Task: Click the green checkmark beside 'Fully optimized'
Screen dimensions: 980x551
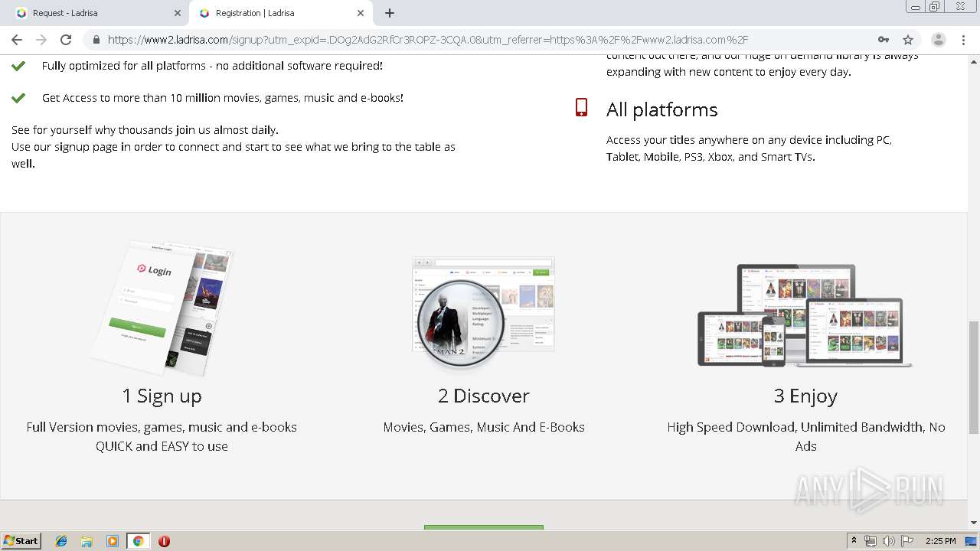Action: 18,66
